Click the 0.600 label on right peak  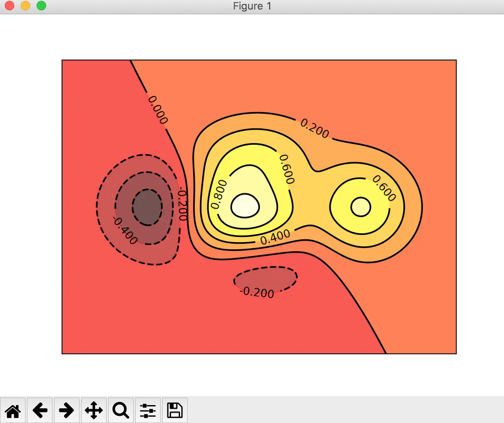coord(384,188)
